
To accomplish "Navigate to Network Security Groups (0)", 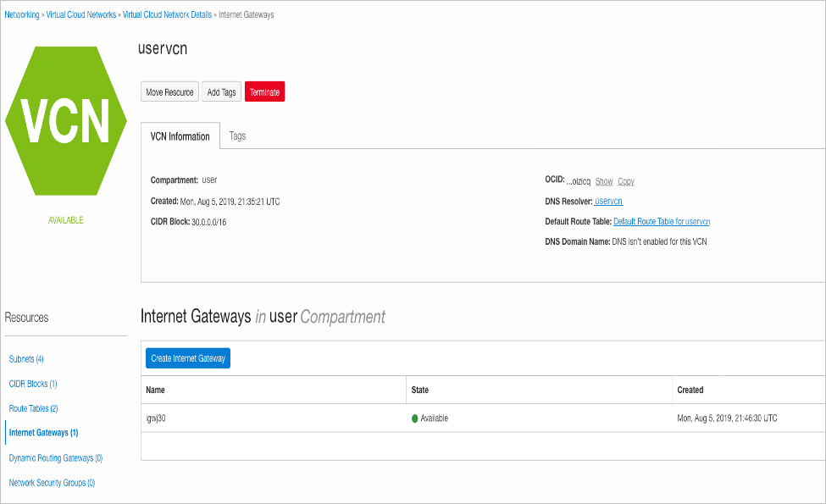I will pos(52,483).
